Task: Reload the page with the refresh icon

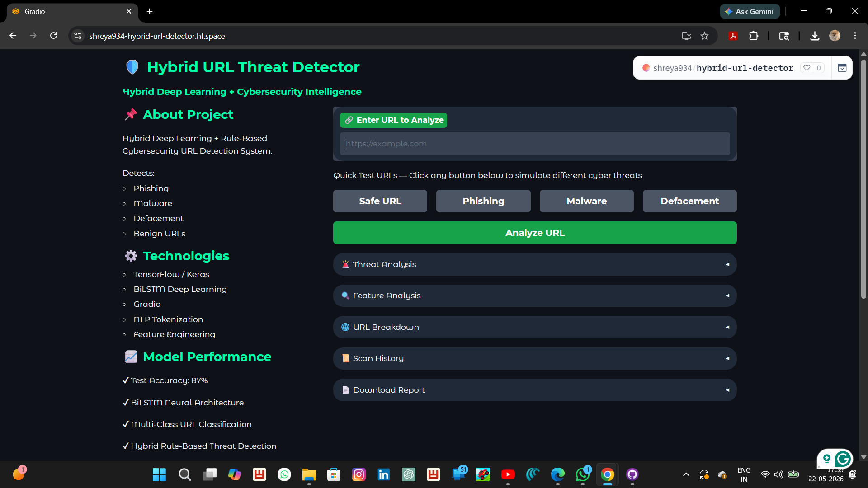Action: tap(53, 36)
